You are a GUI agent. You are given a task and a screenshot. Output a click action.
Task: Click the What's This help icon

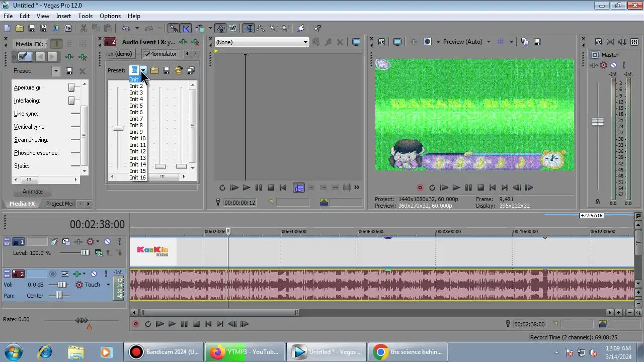[317, 28]
